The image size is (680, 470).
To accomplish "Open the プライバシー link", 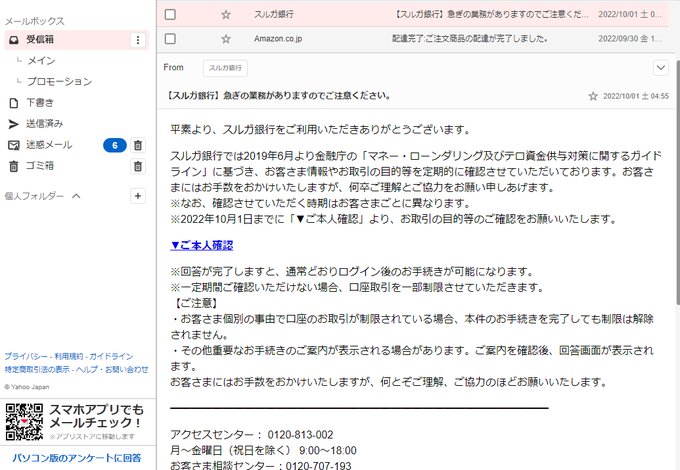I will [26, 356].
